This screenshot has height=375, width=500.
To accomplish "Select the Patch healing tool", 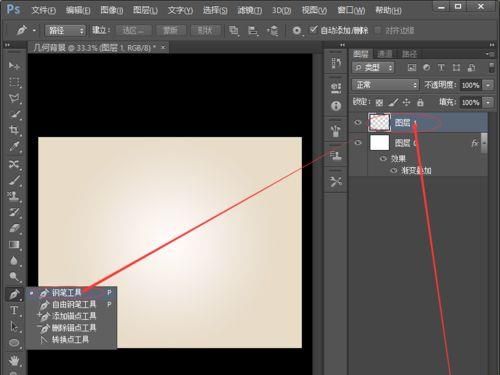I will [14, 164].
